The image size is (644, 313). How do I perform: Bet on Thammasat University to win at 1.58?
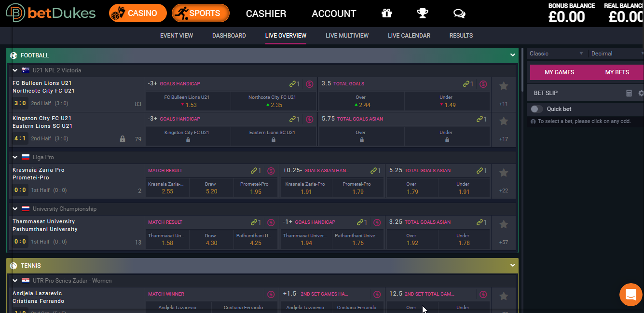point(167,240)
